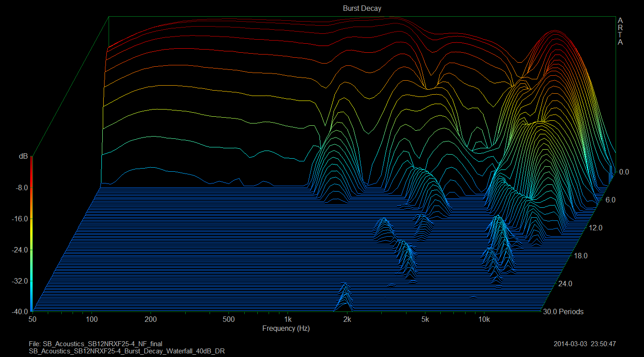The width and height of the screenshot is (644, 357).
Task: Click the Frequency (Hz) axis title
Action: tap(286, 329)
